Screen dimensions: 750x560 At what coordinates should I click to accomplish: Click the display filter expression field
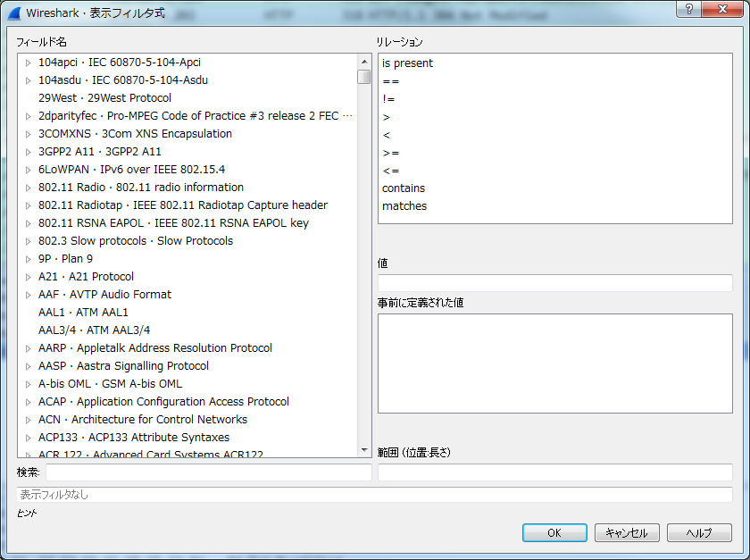pos(374,495)
